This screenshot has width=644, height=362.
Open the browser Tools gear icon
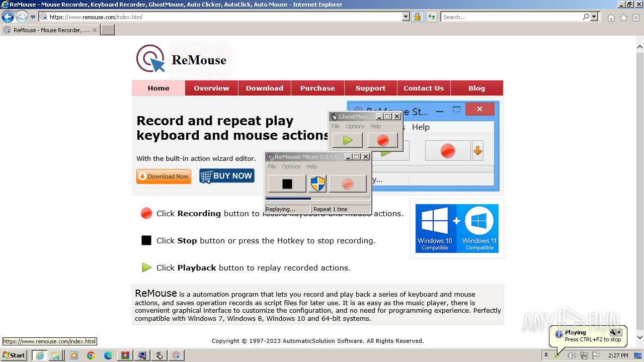click(636, 18)
